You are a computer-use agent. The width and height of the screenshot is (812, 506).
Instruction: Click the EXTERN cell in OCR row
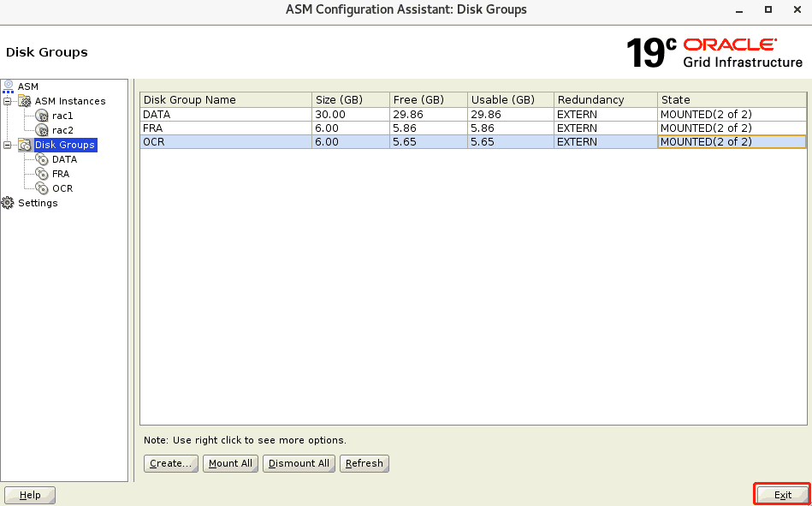[x=606, y=141]
